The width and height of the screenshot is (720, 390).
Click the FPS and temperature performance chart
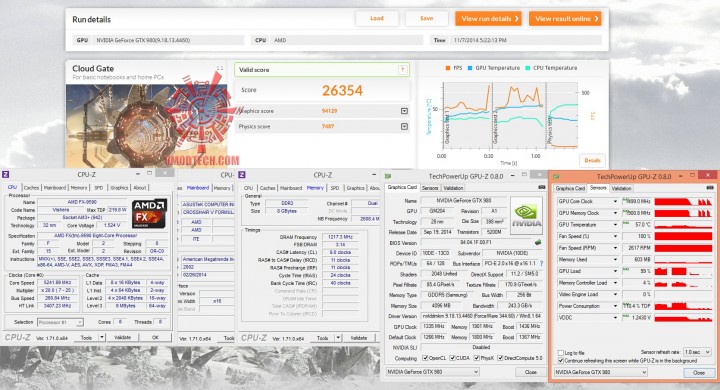point(509,116)
